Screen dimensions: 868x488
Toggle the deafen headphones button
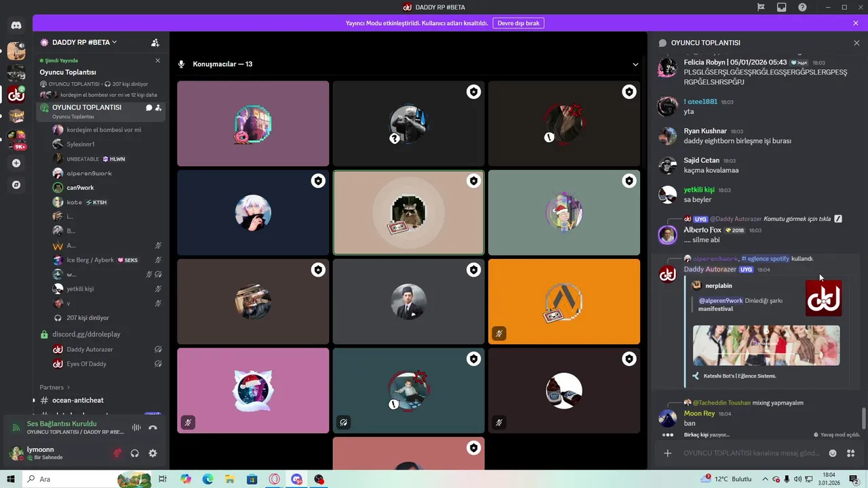[x=135, y=453]
